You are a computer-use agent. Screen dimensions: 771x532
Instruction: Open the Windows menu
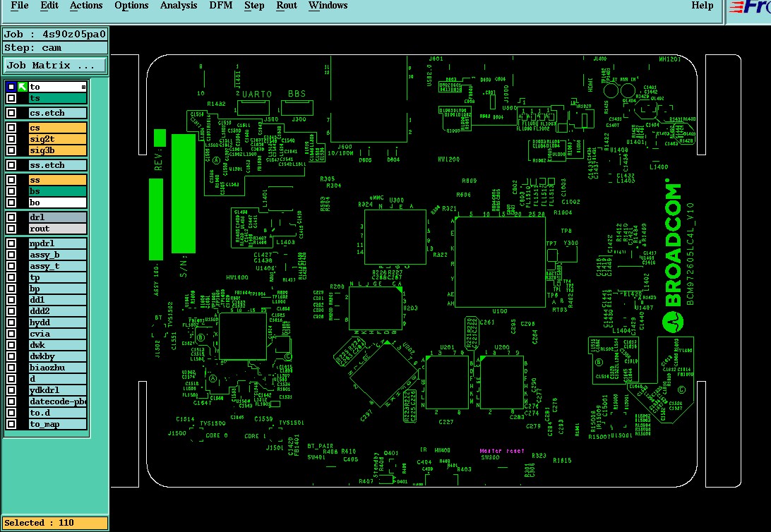(x=328, y=6)
